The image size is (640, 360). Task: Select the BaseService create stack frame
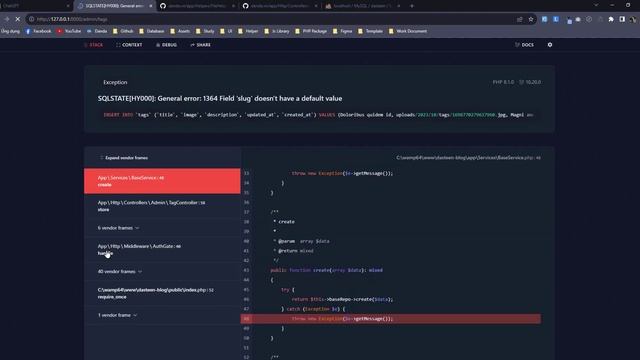tap(162, 181)
